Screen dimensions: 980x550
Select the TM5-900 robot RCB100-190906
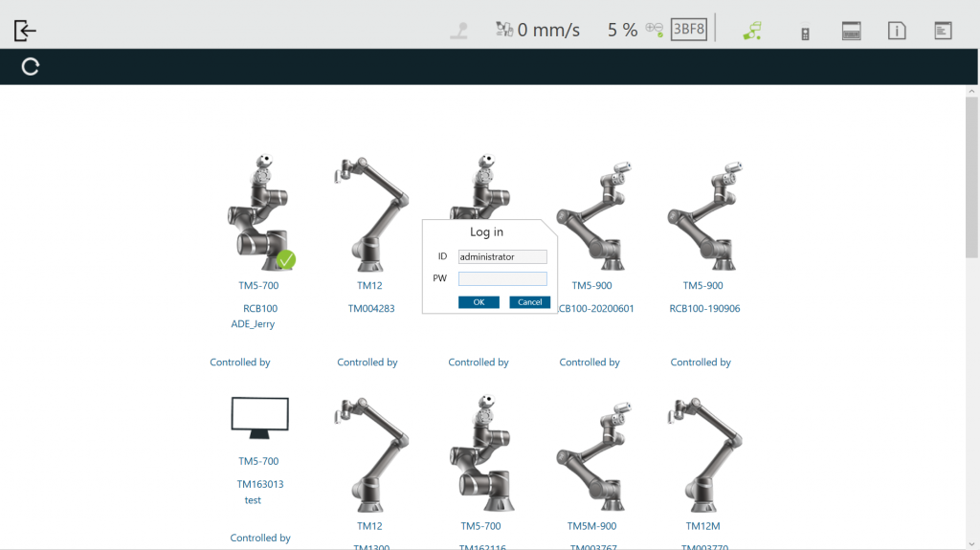[x=703, y=214]
